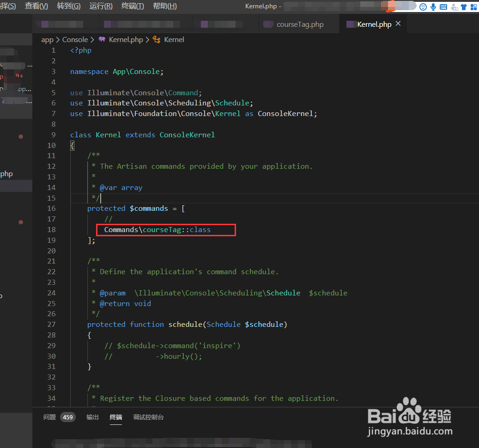This screenshot has height=448, width=479.
Task: Open the 调试控制台 Debug Console tab
Action: click(x=148, y=417)
